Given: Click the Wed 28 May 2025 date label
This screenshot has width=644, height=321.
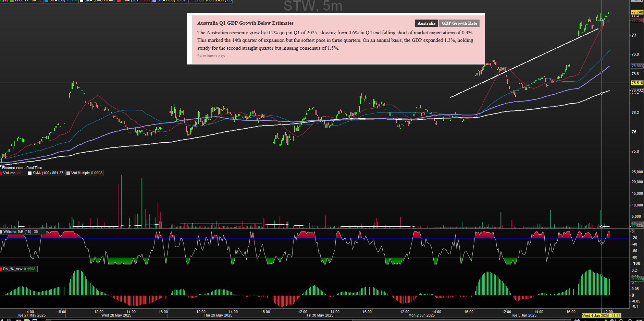Looking at the screenshot, I should tap(116, 316).
